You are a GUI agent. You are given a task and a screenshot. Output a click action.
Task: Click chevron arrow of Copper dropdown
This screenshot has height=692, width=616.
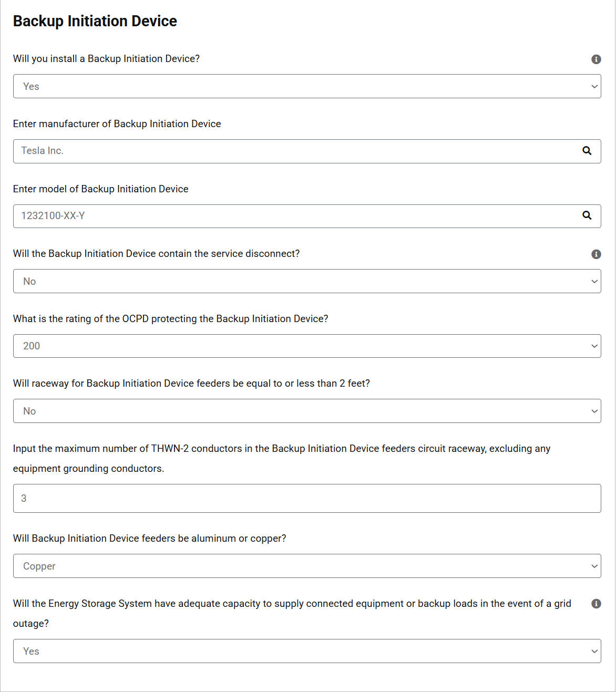[594, 566]
